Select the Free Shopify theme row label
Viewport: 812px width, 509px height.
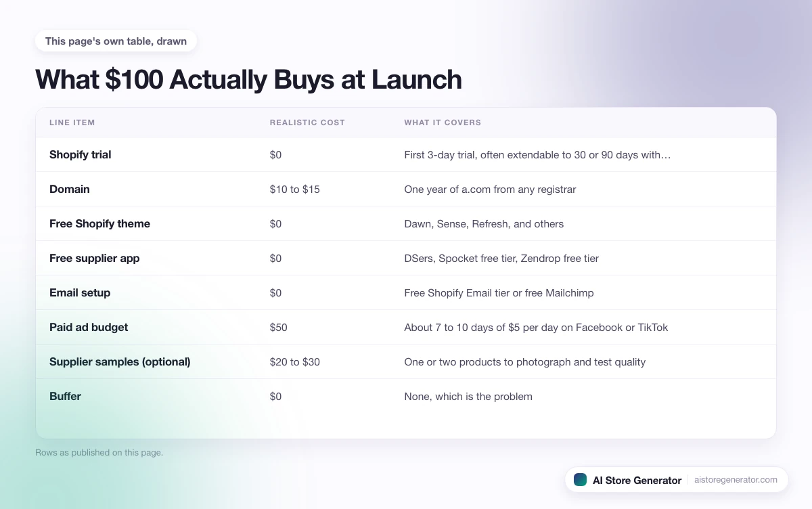99,223
